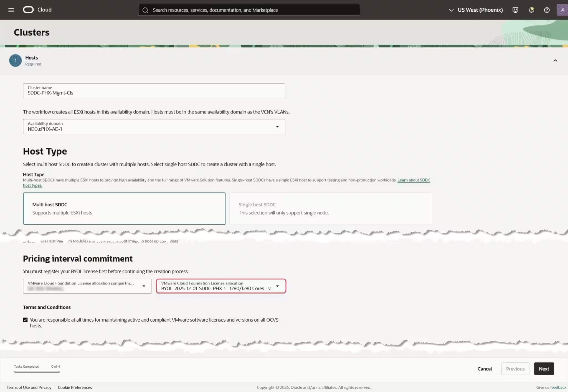This screenshot has width=568, height=392.
Task: Open the navigation hamburger menu
Action: (11, 10)
